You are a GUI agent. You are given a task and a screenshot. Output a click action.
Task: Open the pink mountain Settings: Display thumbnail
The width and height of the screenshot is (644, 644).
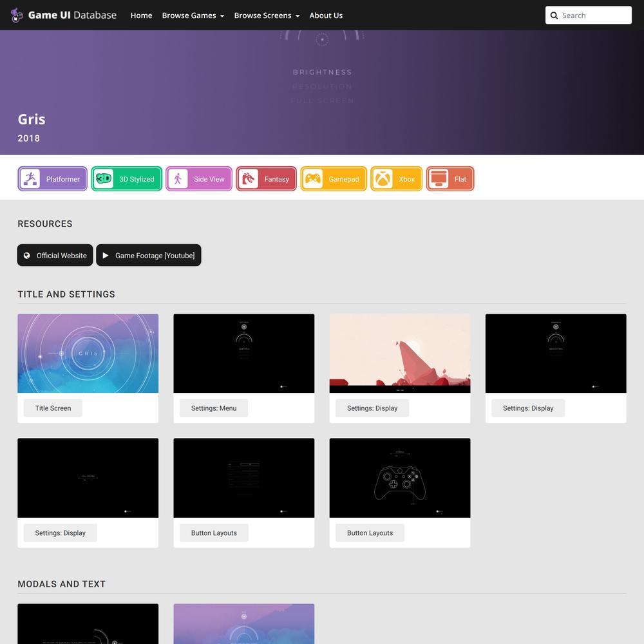click(x=400, y=353)
